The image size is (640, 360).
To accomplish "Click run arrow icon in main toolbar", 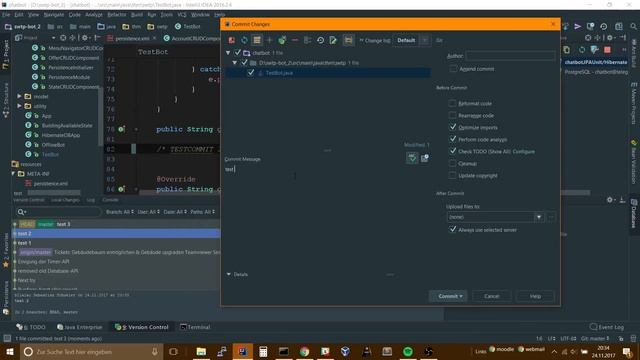I will coord(578,27).
